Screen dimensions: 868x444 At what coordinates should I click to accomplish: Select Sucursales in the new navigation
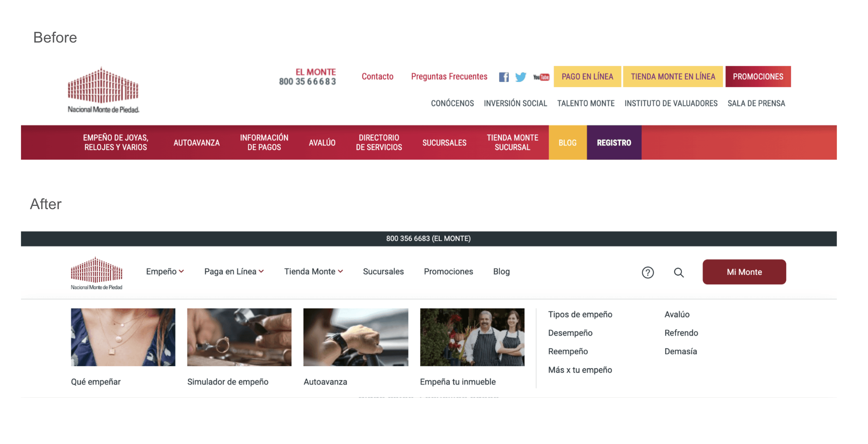[x=383, y=272]
